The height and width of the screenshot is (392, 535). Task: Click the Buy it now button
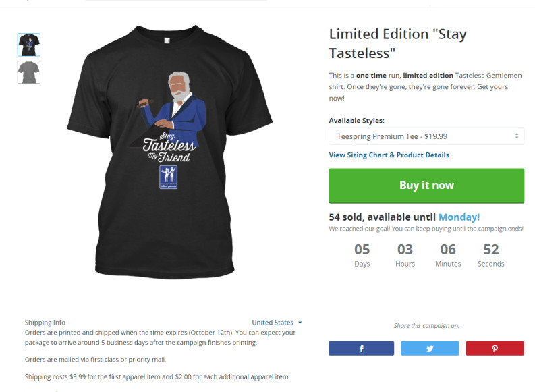coord(426,186)
